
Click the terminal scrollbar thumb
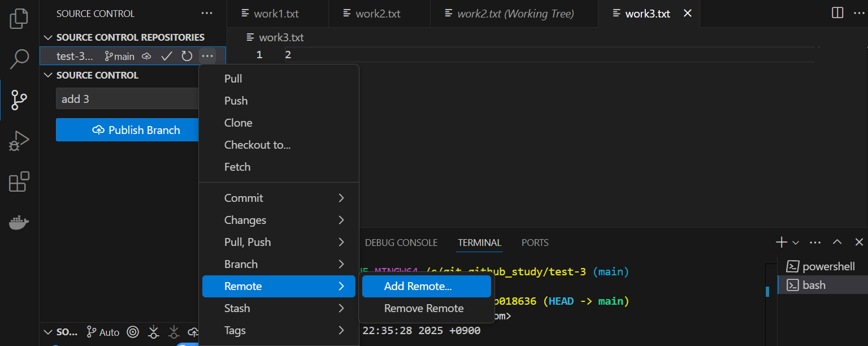point(767,291)
